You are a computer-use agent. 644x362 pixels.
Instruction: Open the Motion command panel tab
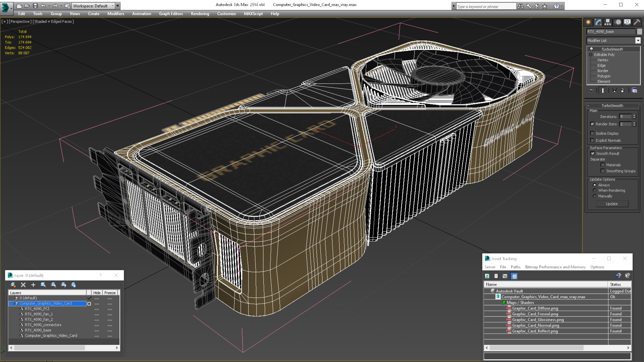[x=618, y=22]
